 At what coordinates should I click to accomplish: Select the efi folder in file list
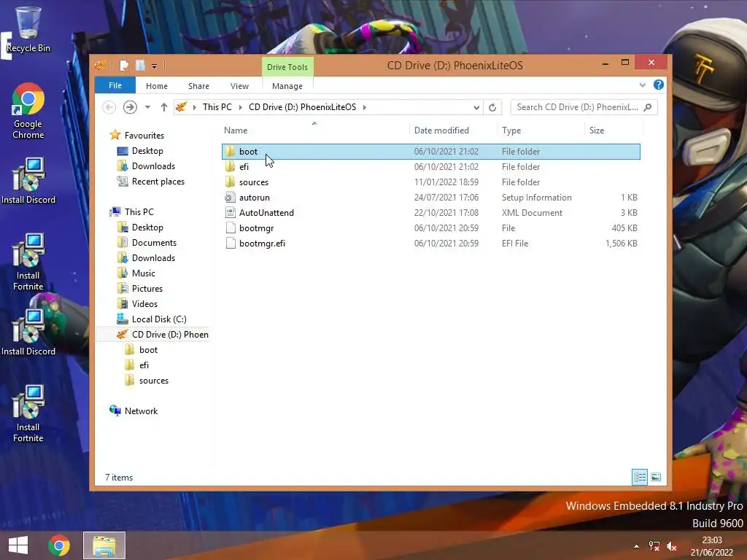pyautogui.click(x=430, y=167)
